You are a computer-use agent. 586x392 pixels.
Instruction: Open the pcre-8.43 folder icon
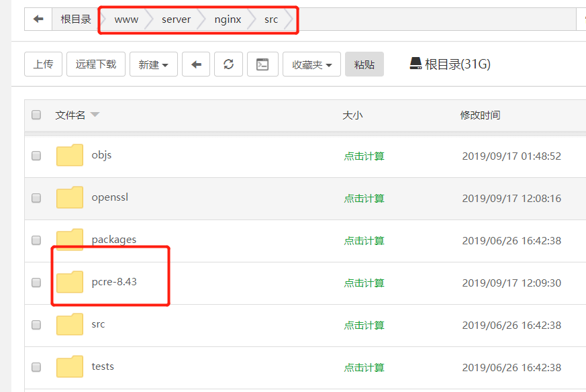coord(70,283)
